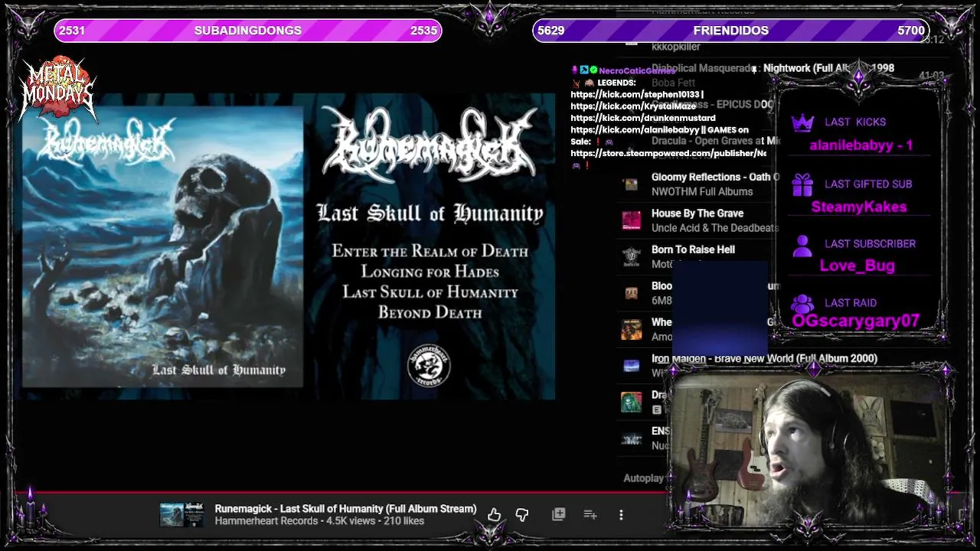Screen dimensions: 980x551
Task: Click Longing for Hades tracklist line
Action: pos(430,272)
